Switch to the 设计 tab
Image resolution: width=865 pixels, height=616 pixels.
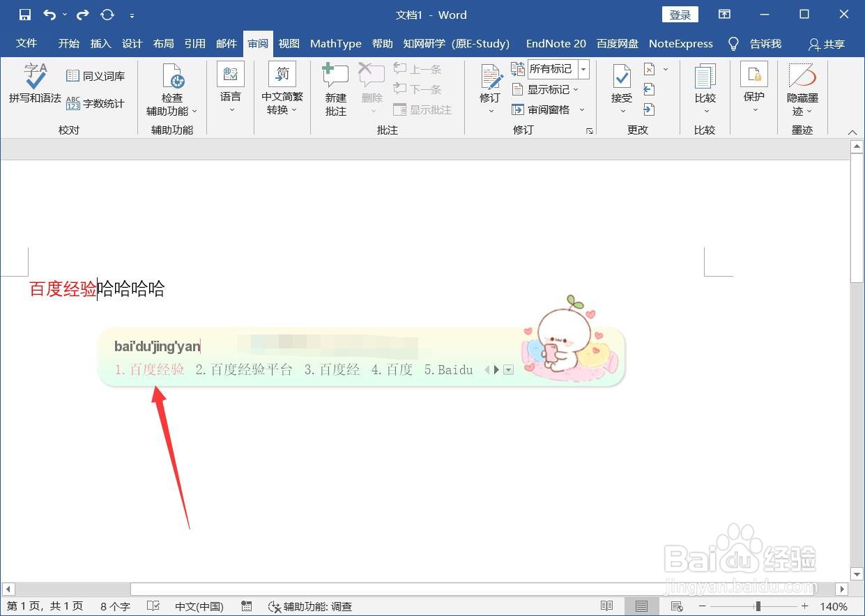pos(132,43)
